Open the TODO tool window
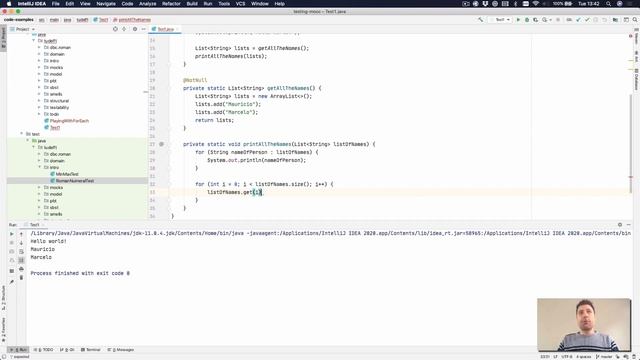640x360 pixels. [x=44, y=350]
